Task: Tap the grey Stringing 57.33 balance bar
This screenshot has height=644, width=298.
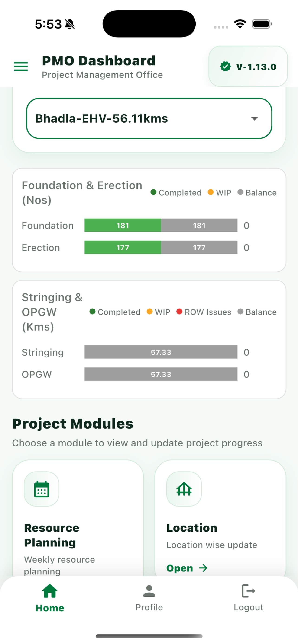Action: pyautogui.click(x=161, y=352)
